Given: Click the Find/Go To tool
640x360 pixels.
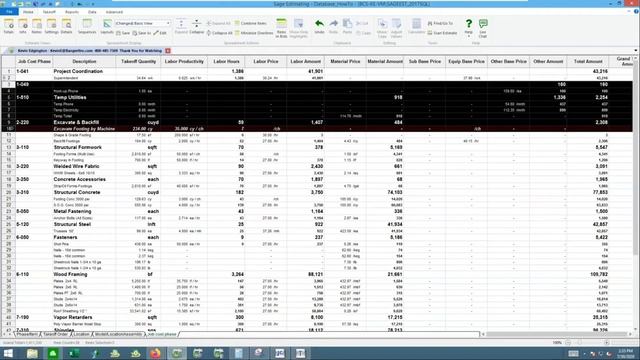Looking at the screenshot, I should point(440,23).
